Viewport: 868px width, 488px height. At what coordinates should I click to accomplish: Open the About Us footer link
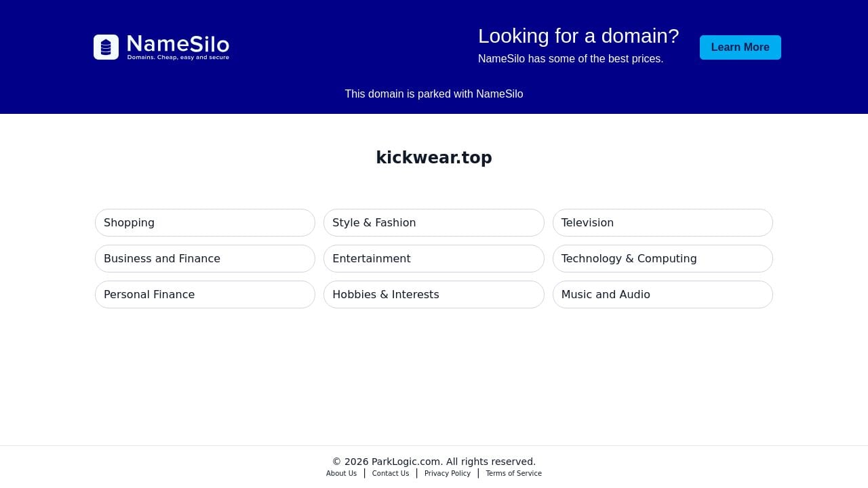pyautogui.click(x=341, y=473)
